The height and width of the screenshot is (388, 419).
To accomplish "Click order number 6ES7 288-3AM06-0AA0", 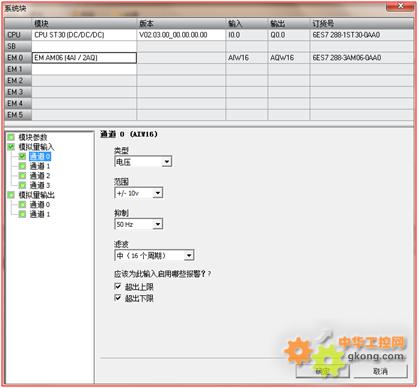I will 362,58.
